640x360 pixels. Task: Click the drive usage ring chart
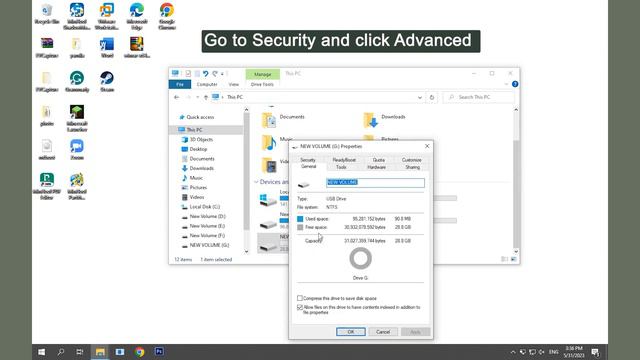[360, 258]
